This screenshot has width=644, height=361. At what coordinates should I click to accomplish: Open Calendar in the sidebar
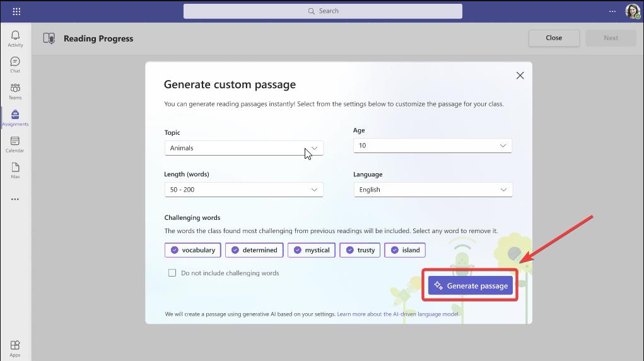pyautogui.click(x=15, y=144)
